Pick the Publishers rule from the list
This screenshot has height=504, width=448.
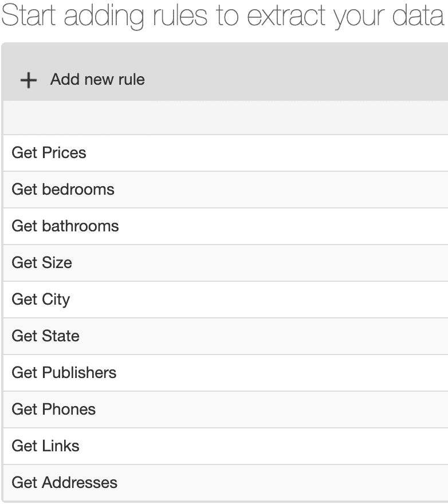pos(64,373)
